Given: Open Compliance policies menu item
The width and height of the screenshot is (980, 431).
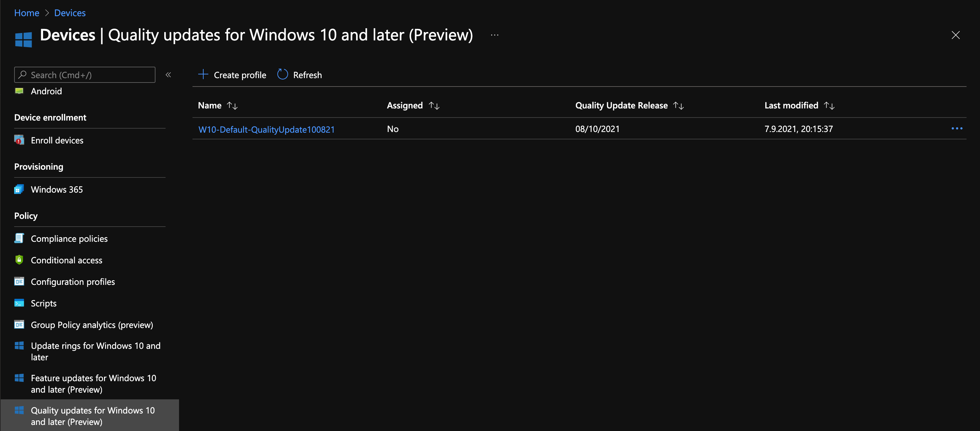Looking at the screenshot, I should 69,239.
